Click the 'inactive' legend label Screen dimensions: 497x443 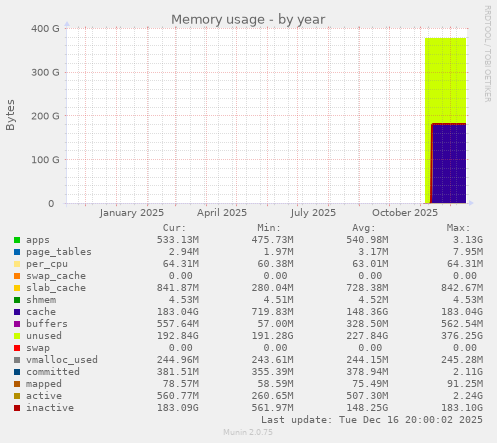(50, 408)
